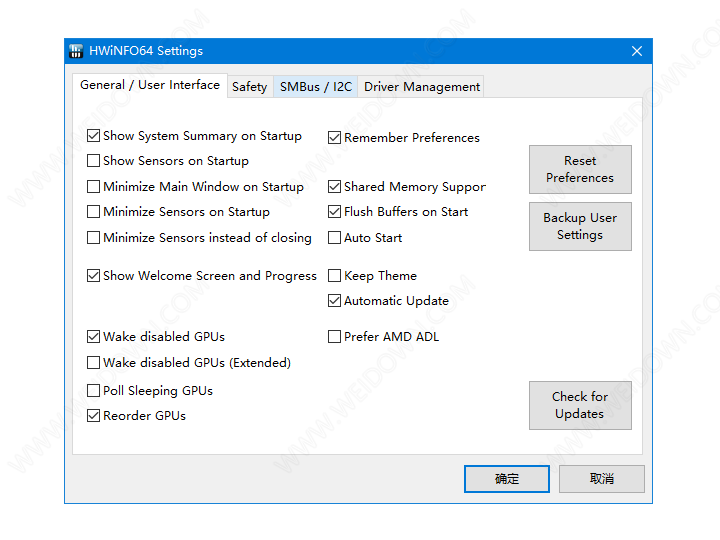Uncheck Remember Preferences
This screenshot has width=720, height=540.
pos(334,137)
